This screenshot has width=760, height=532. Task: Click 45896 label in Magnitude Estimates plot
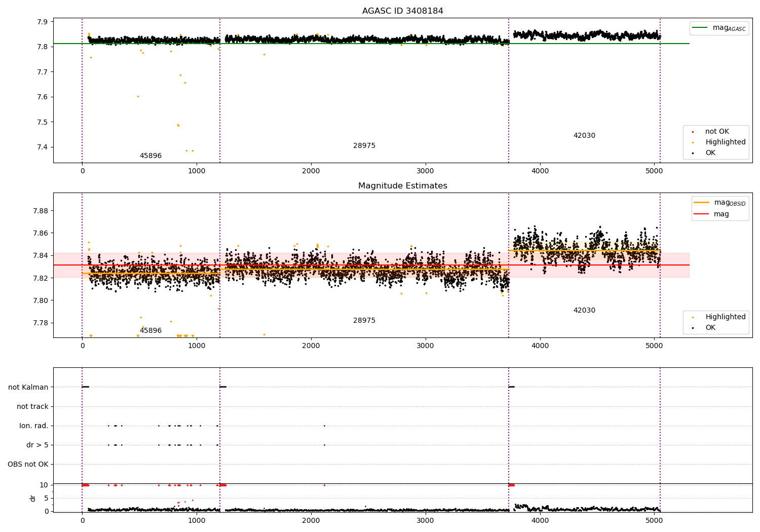[150, 330]
